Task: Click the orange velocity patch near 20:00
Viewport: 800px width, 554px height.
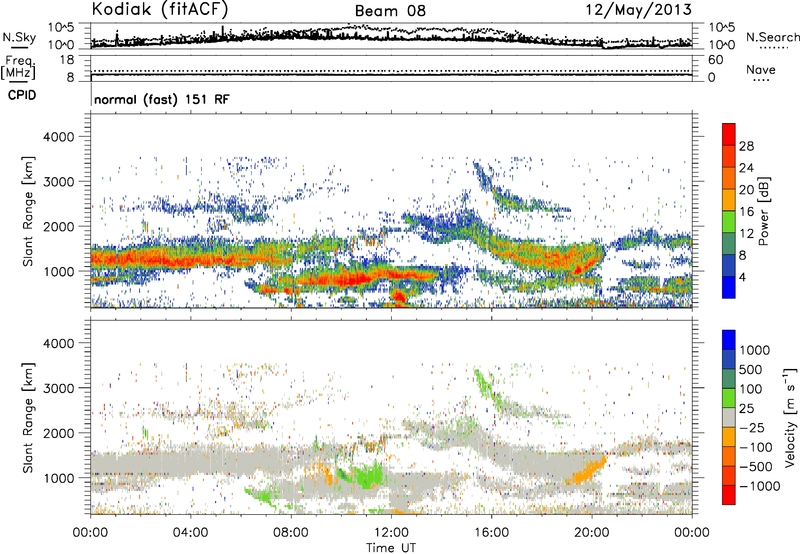Action: [x=589, y=472]
